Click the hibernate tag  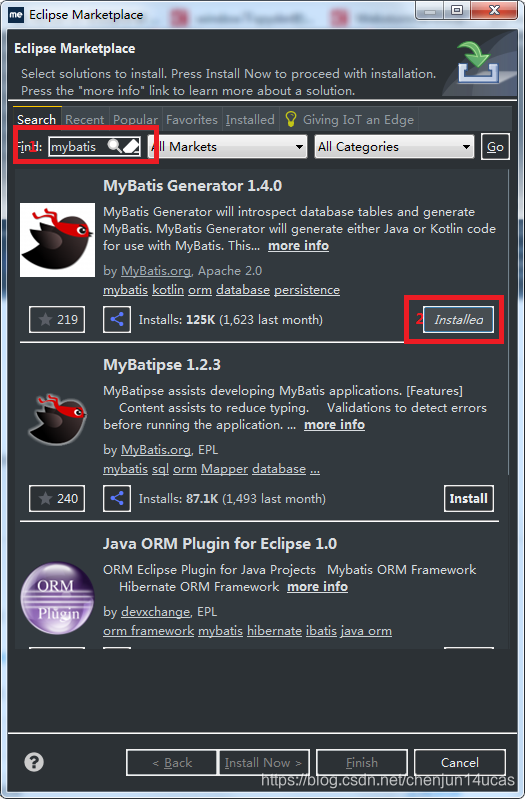coord(274,631)
